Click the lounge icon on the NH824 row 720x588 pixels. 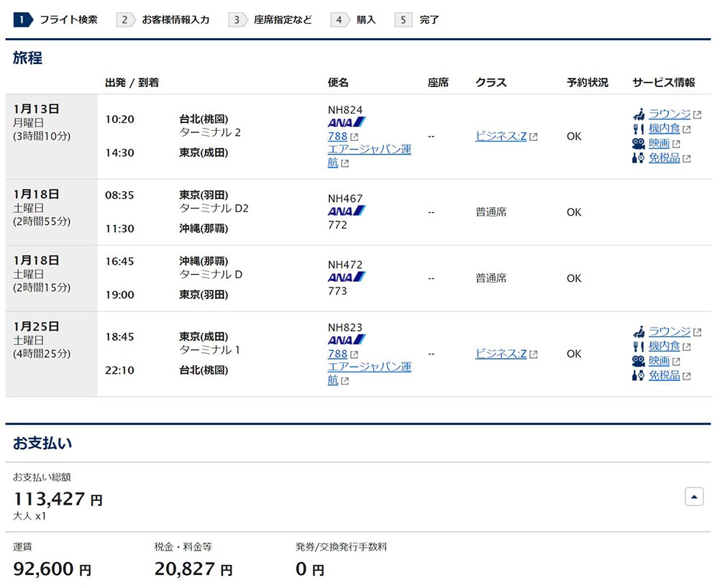638,114
